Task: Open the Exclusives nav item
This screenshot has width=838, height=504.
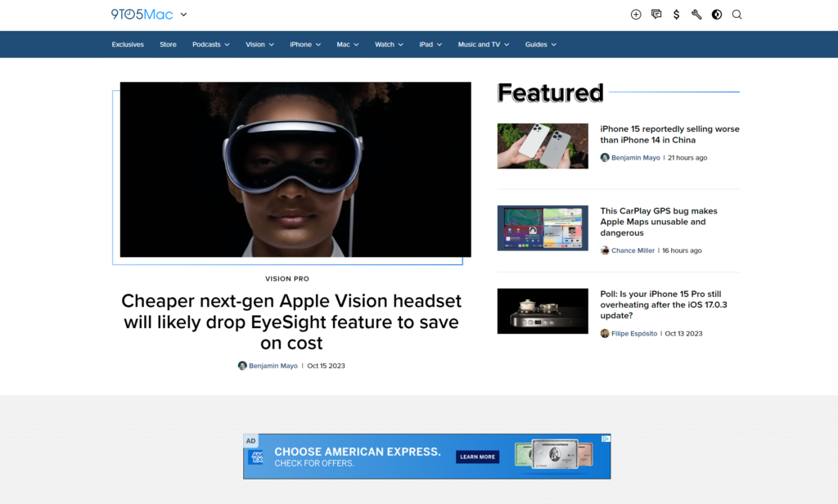Action: tap(128, 44)
